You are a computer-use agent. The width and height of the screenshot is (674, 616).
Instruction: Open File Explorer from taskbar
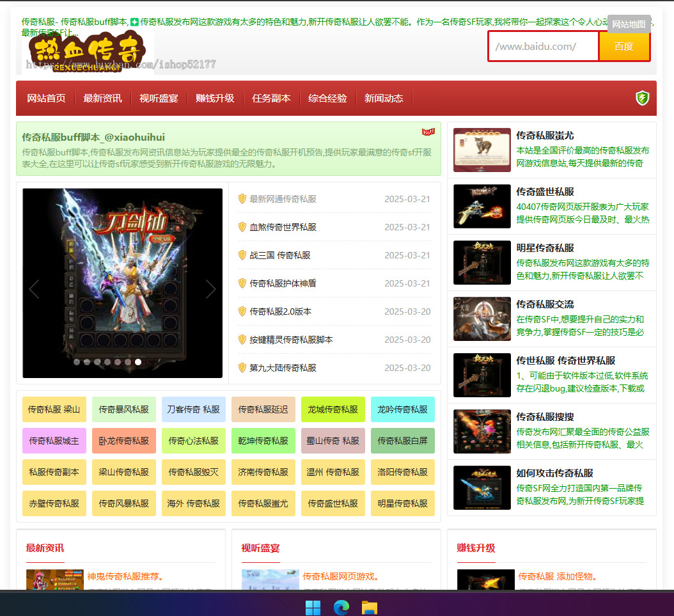(369, 608)
